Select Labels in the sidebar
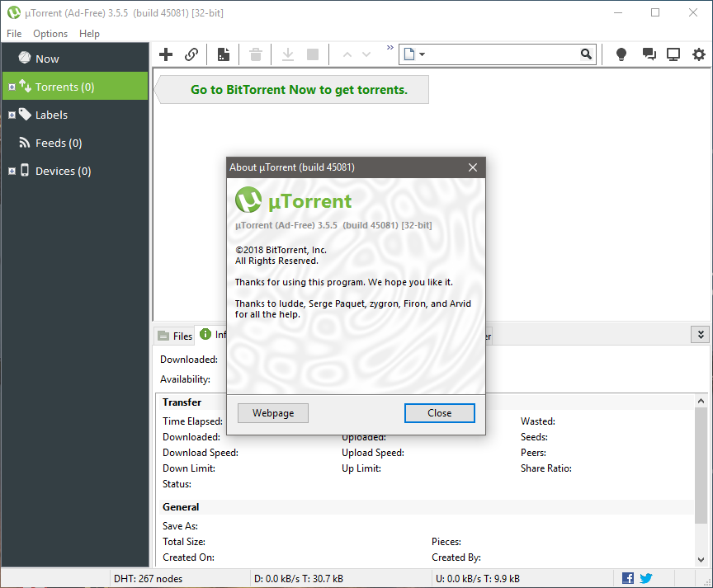 point(75,115)
